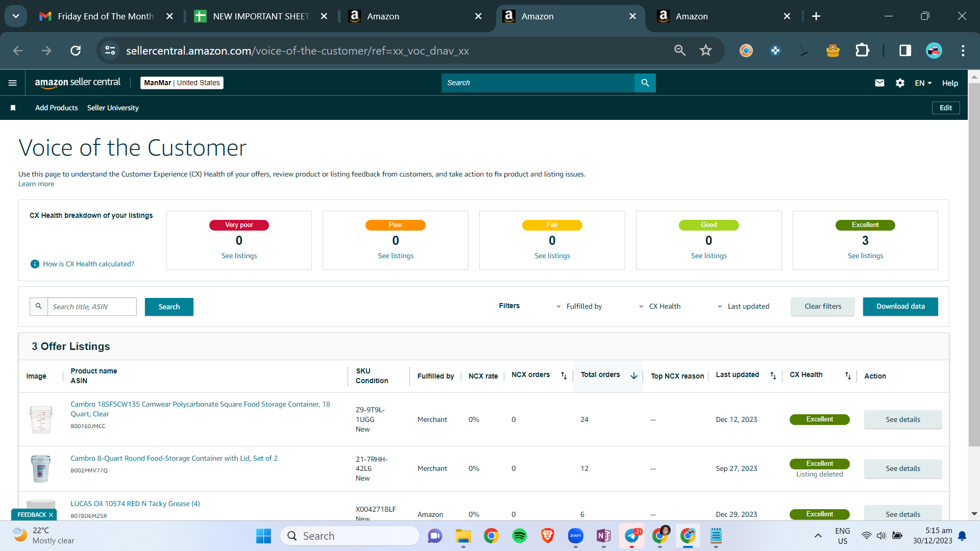Click the Download data button
Image resolution: width=980 pixels, height=551 pixels.
900,306
